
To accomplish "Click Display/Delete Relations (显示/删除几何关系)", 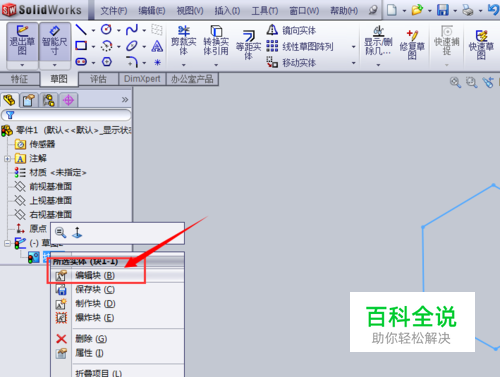I will (x=378, y=41).
